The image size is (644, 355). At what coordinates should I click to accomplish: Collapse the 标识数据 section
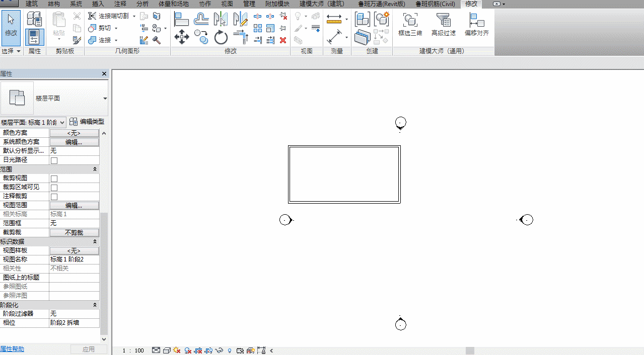[95, 241]
